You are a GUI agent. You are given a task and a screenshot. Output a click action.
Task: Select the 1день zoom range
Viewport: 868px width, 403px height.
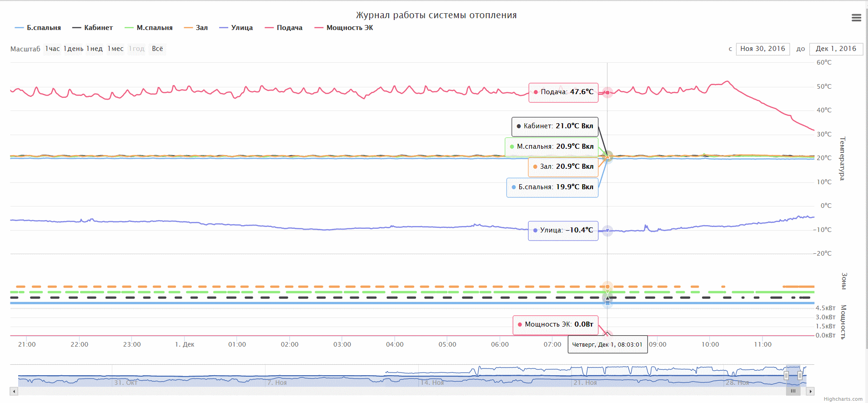tap(73, 49)
